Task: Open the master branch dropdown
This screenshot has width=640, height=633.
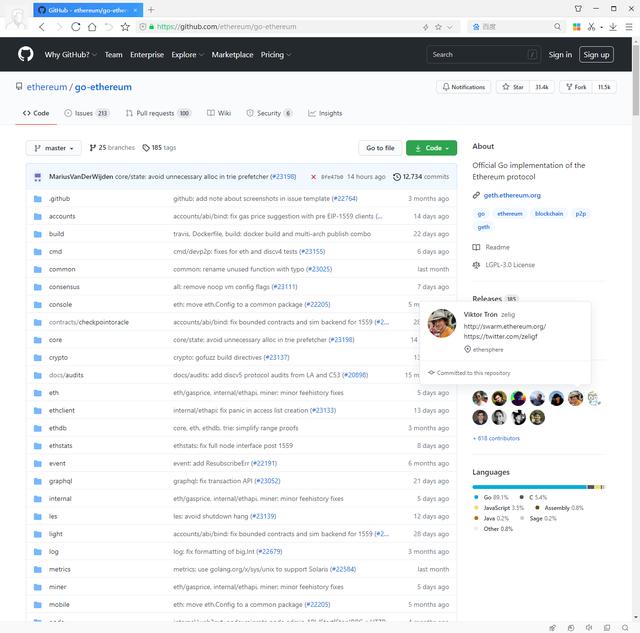Action: pyautogui.click(x=53, y=148)
